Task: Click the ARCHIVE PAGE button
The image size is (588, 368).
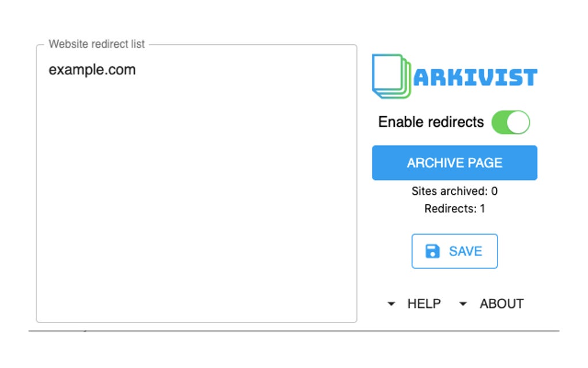Action: [454, 163]
